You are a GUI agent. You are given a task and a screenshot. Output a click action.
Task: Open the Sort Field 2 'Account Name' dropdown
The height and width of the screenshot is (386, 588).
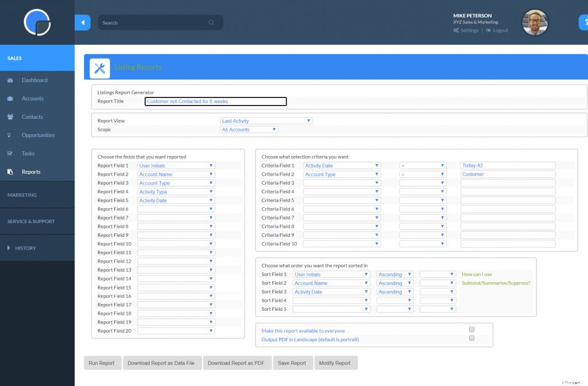(x=331, y=283)
